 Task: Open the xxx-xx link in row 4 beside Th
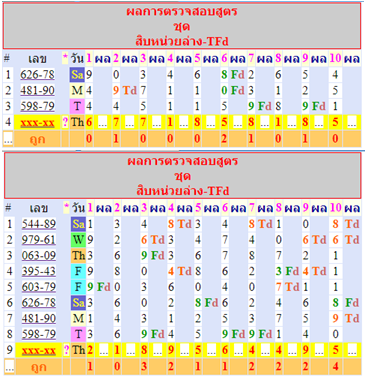pyautogui.click(x=37, y=122)
